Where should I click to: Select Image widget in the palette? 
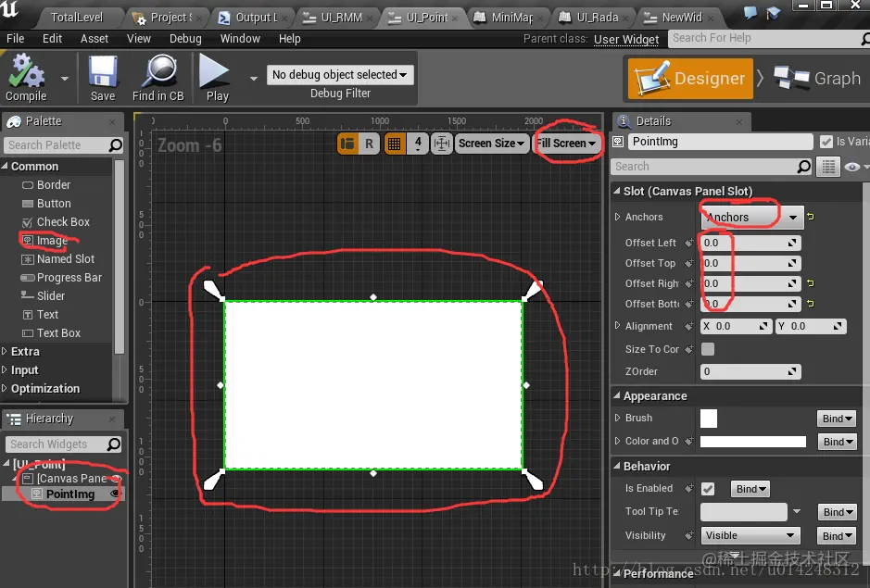[52, 240]
